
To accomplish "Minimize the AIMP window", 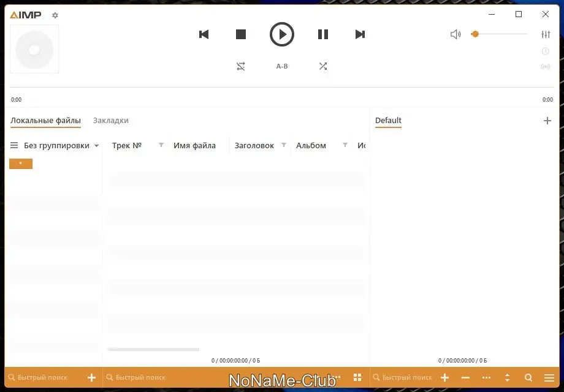I will tap(492, 14).
